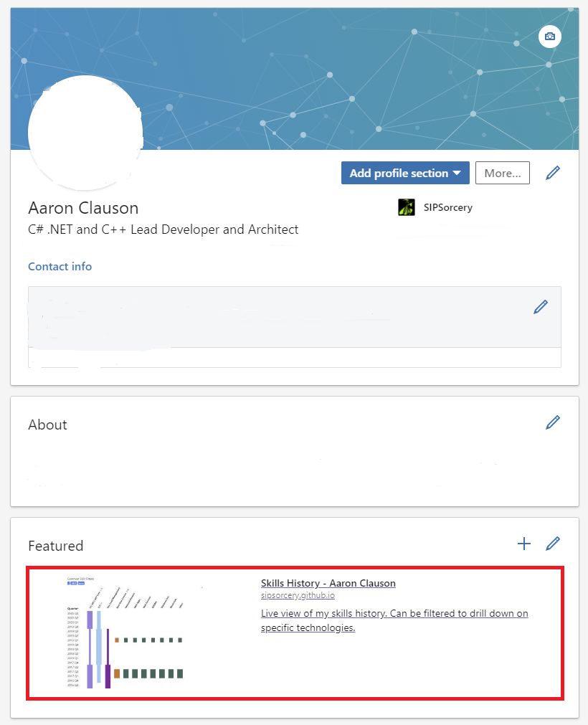This screenshot has width=588, height=725.
Task: Click the name Aaron Clauson
Action: tap(83, 208)
